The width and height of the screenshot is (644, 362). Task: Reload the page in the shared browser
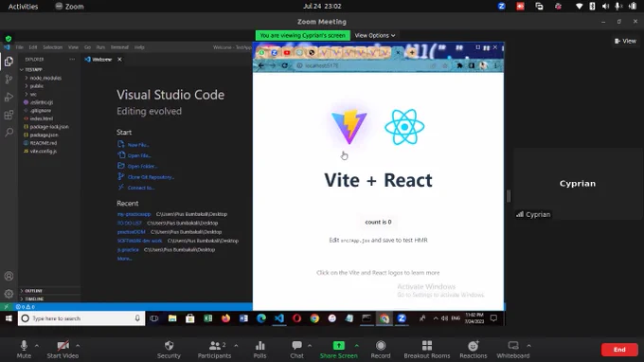point(284,65)
